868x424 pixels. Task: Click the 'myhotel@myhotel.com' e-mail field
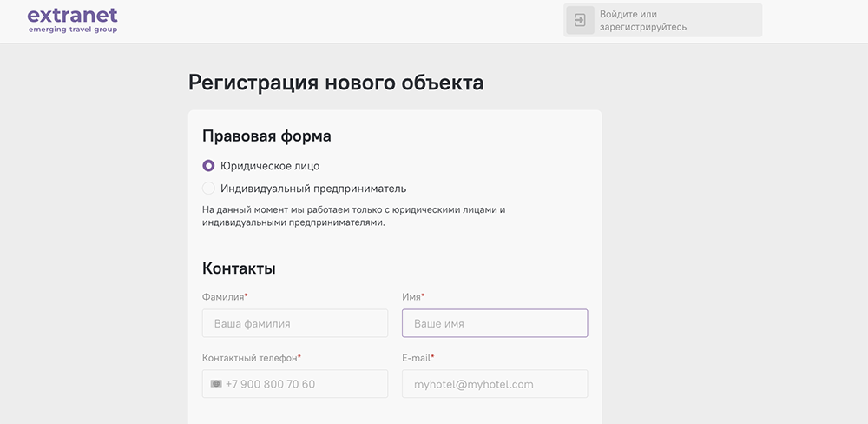point(495,384)
